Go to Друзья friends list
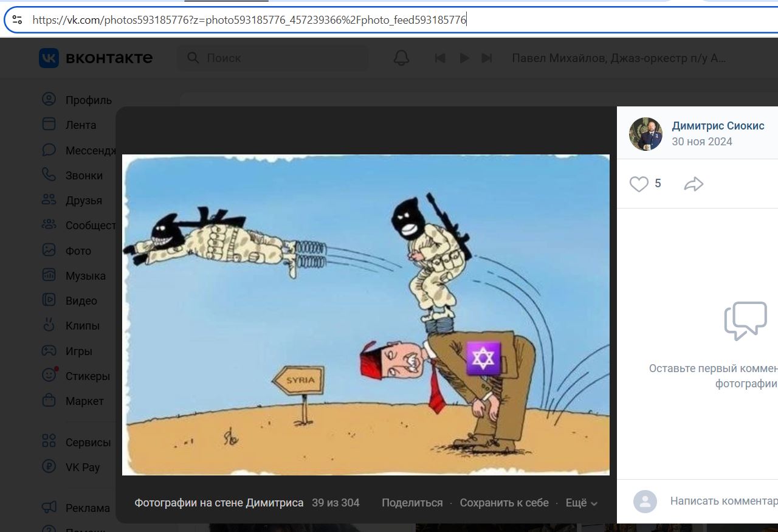Viewport: 778px width, 532px height. tap(72, 200)
